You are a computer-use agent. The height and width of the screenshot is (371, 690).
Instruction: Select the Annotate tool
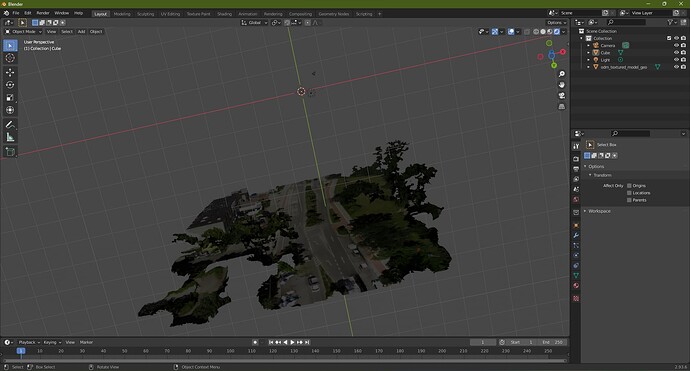pos(10,125)
